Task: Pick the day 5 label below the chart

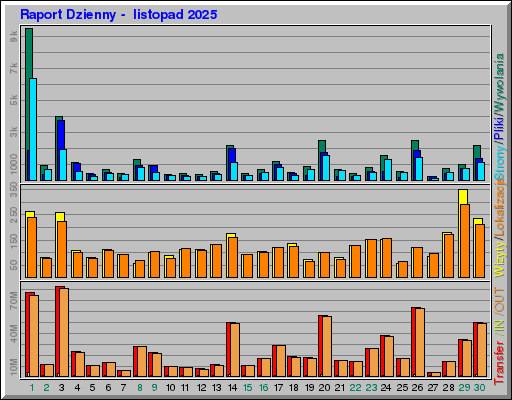Action: 92,388
